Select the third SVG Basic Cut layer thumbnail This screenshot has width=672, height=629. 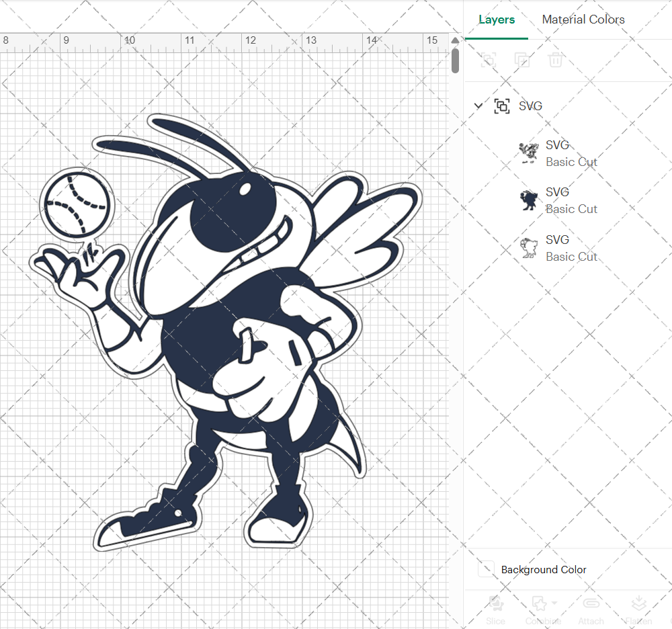[529, 248]
